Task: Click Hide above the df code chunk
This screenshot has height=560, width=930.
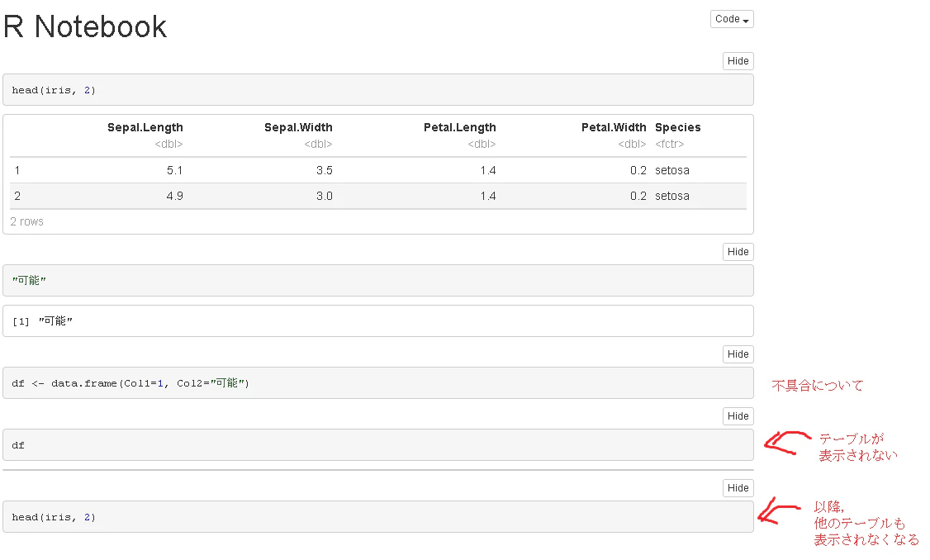Action: [738, 415]
